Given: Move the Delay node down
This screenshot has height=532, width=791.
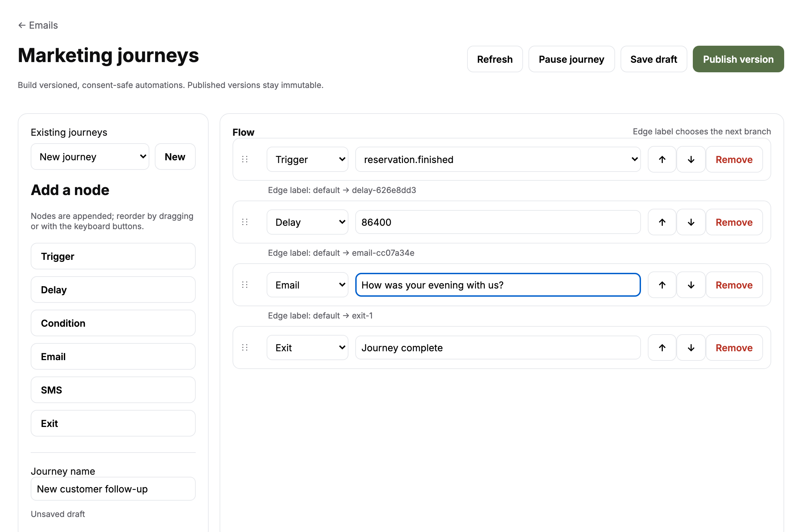Looking at the screenshot, I should coord(691,222).
